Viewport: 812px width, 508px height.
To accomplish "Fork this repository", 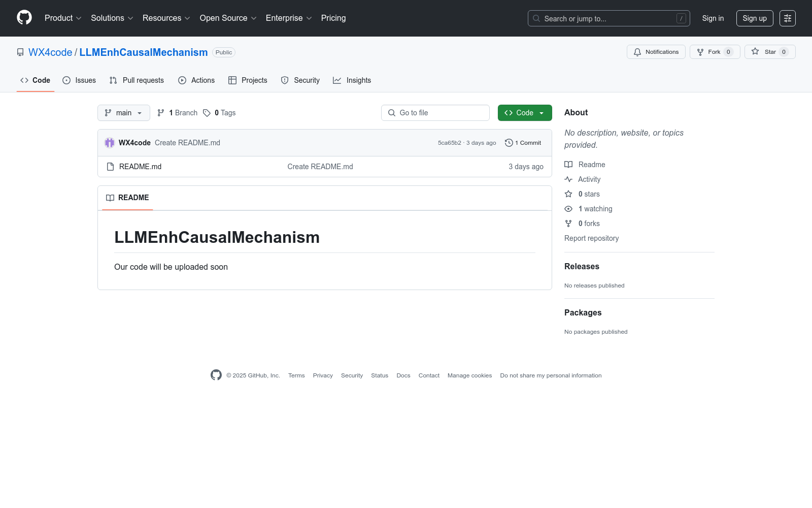I will coord(715,52).
